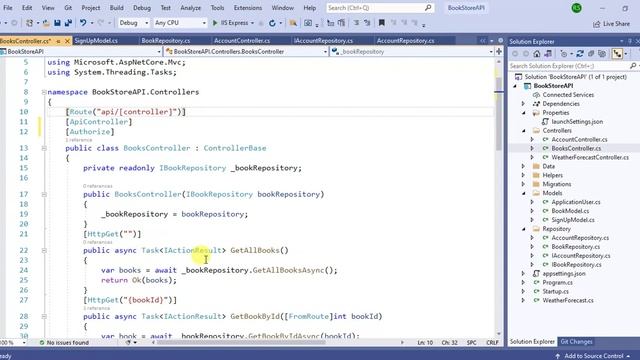
Task: Click the Save All toolbar icon
Action: click(68, 23)
